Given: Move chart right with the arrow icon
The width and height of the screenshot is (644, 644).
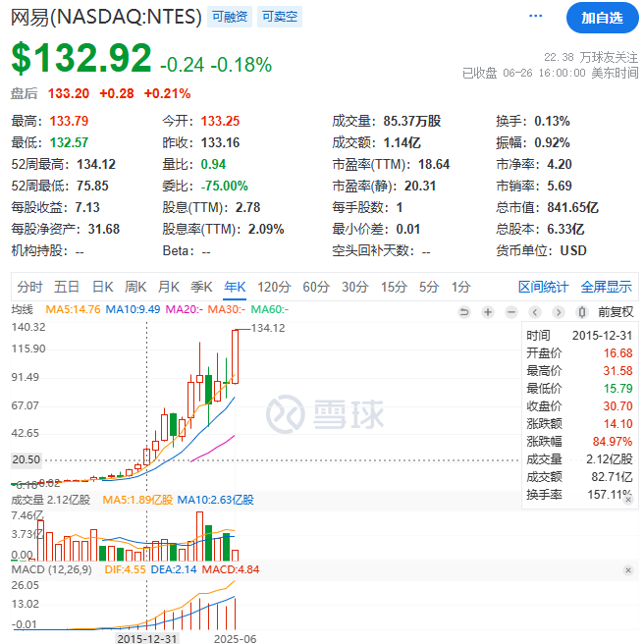Looking at the screenshot, I should tap(559, 312).
